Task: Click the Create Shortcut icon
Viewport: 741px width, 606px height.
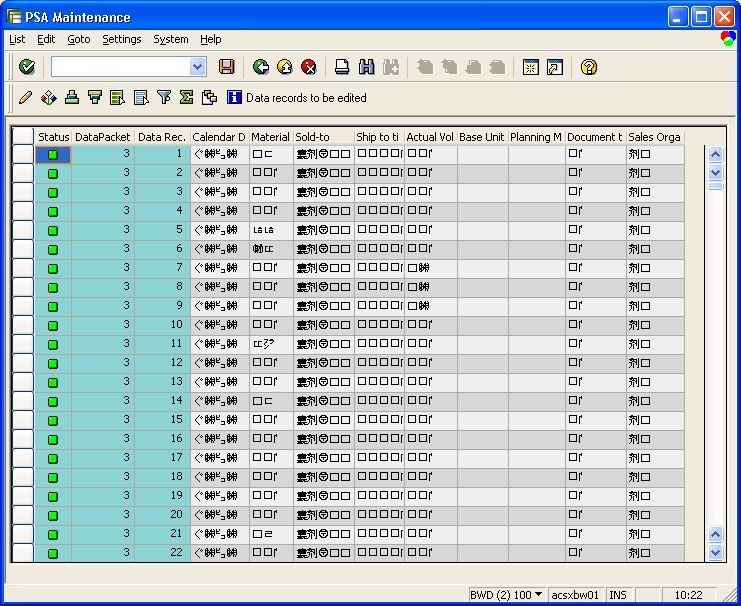Action: [x=555, y=67]
